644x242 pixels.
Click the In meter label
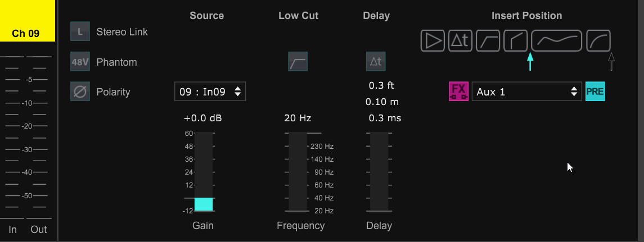pos(13,229)
